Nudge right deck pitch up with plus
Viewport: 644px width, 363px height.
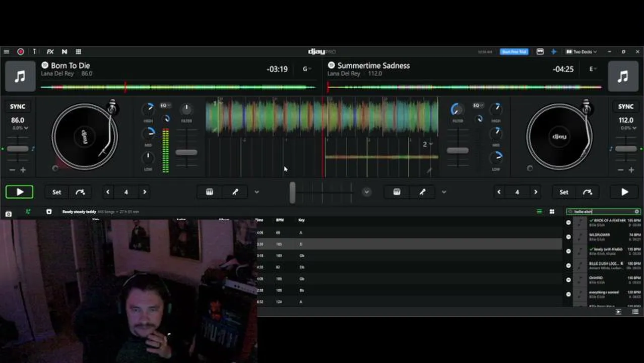(631, 170)
